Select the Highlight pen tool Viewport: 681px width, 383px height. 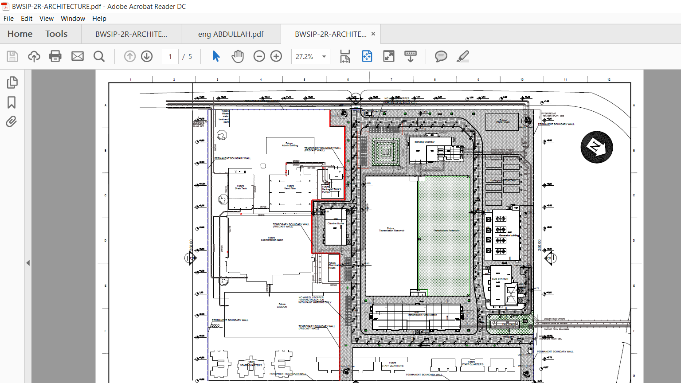click(463, 56)
